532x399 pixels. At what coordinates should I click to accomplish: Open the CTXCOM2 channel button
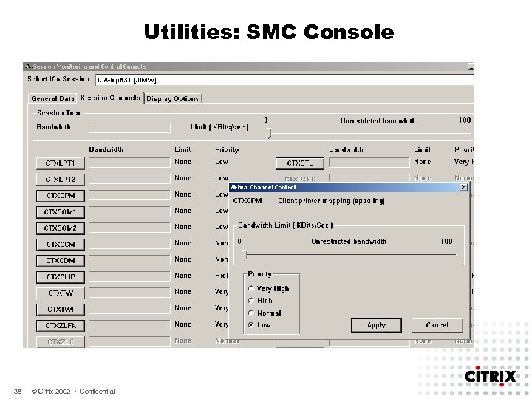61,228
